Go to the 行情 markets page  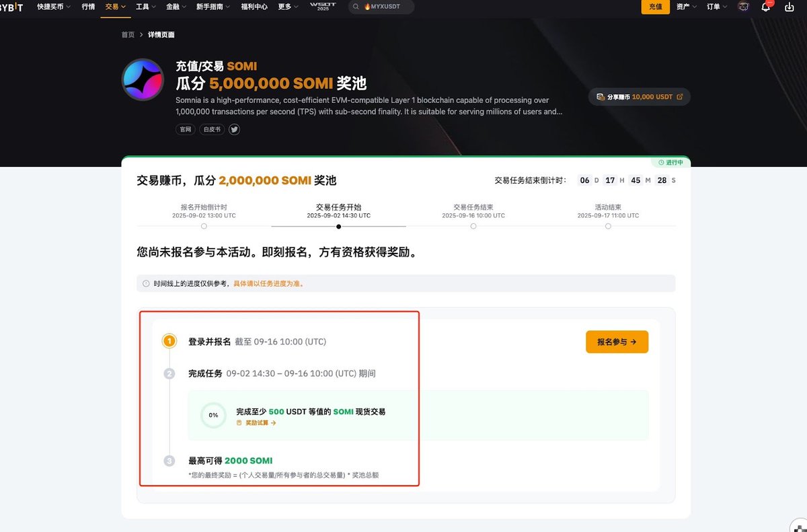(88, 7)
